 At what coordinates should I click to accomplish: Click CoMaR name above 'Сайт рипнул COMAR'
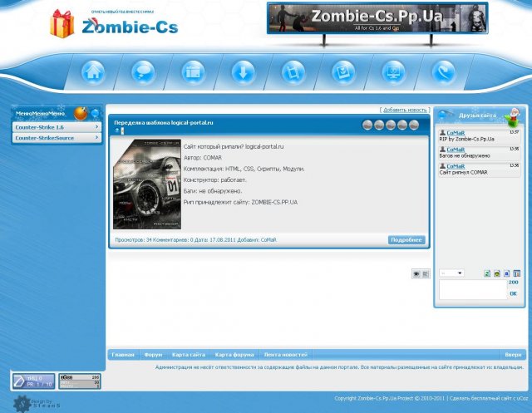[456, 166]
